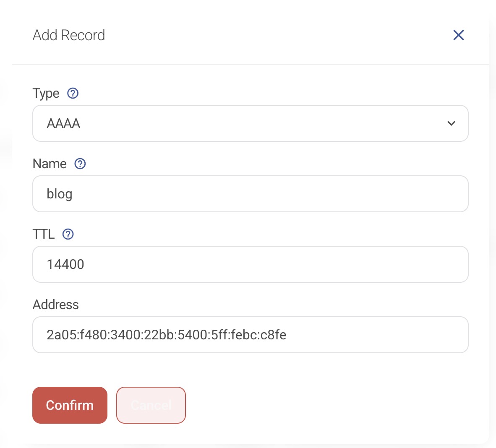Show the TTL help tooltip icon

[68, 234]
